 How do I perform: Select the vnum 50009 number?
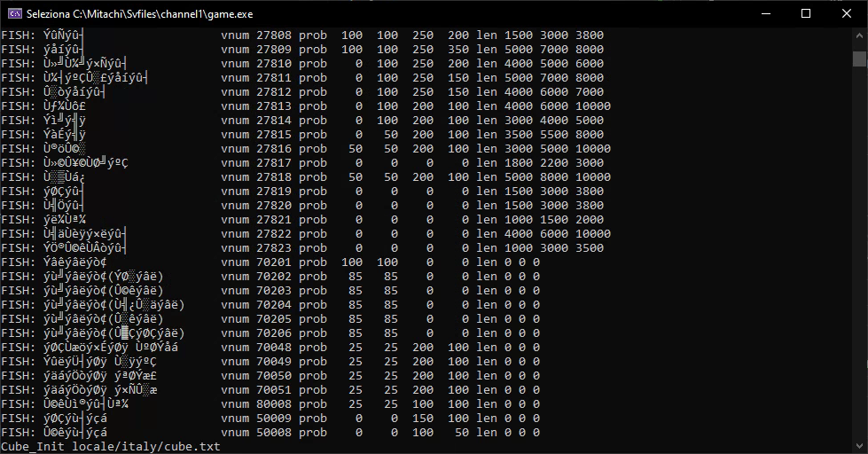274,419
